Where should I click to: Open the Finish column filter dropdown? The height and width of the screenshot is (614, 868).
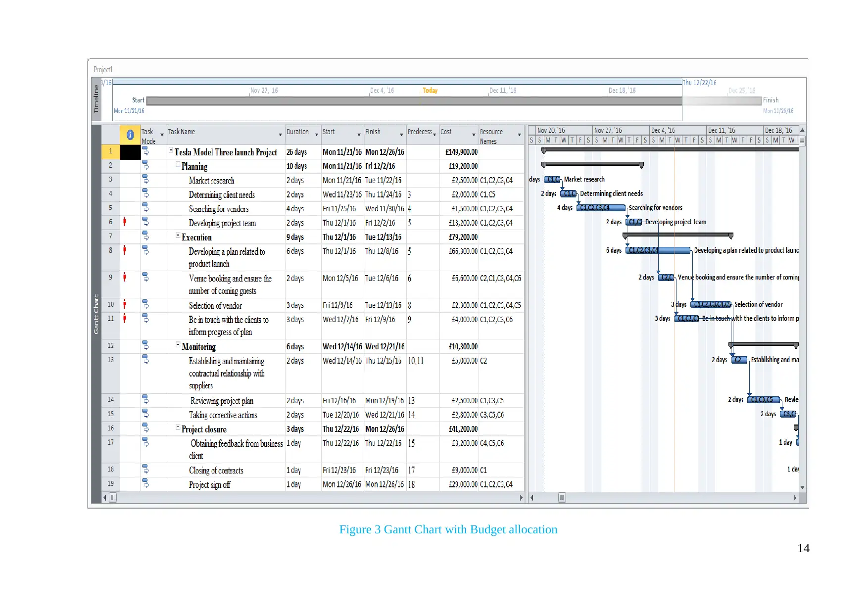[402, 135]
